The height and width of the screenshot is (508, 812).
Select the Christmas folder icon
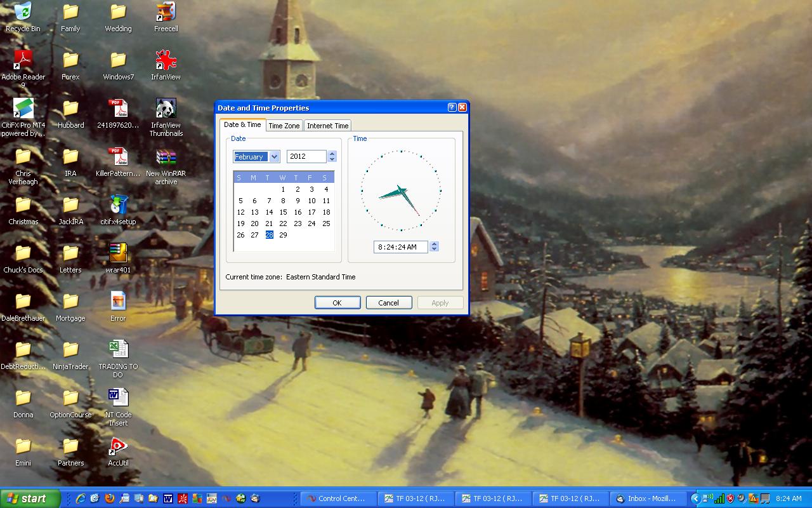pos(23,210)
